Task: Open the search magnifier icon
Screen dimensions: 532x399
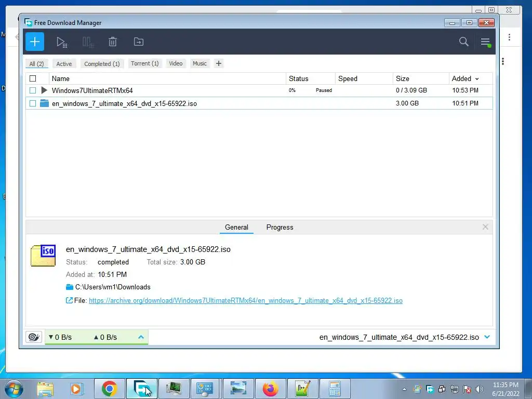Action: point(464,42)
